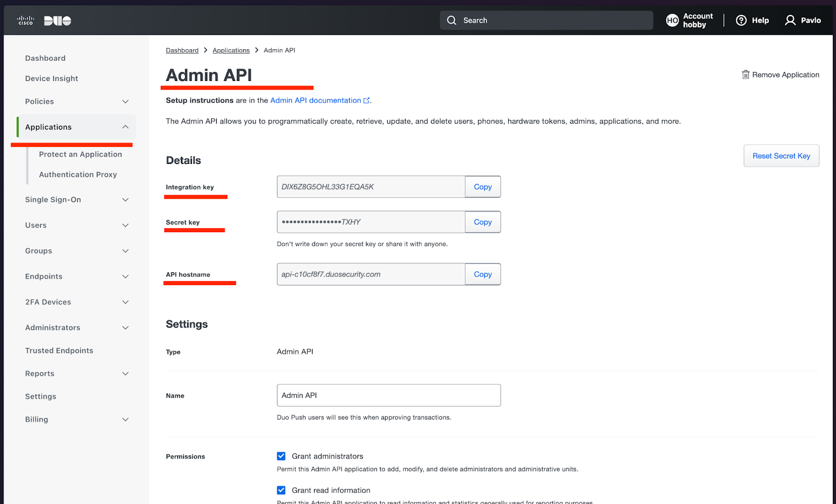Viewport: 836px width, 504px height.
Task: Open Settings in the sidebar
Action: click(41, 397)
